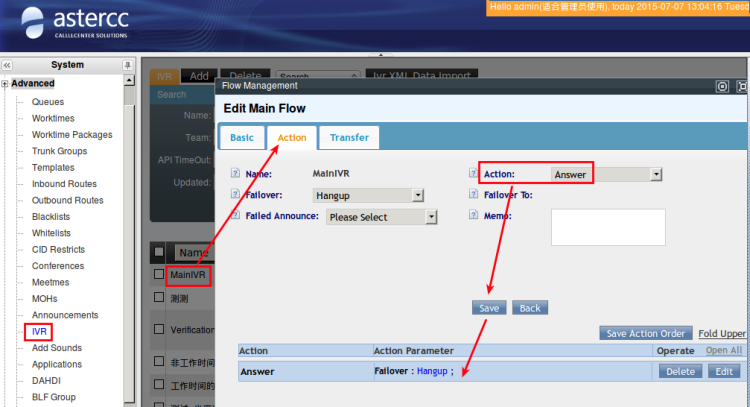This screenshot has height=407, width=750.
Task: Click the pin icon on System panel
Action: [127, 65]
